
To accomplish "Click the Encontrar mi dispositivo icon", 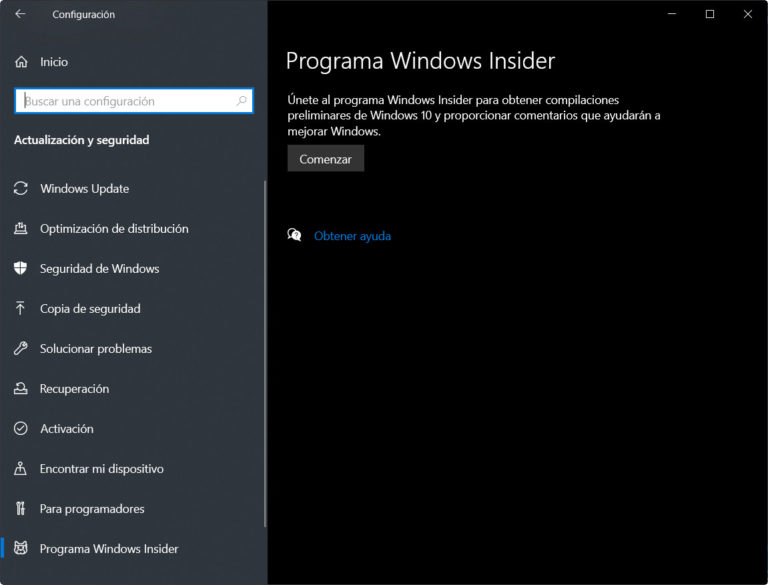I will pos(20,468).
